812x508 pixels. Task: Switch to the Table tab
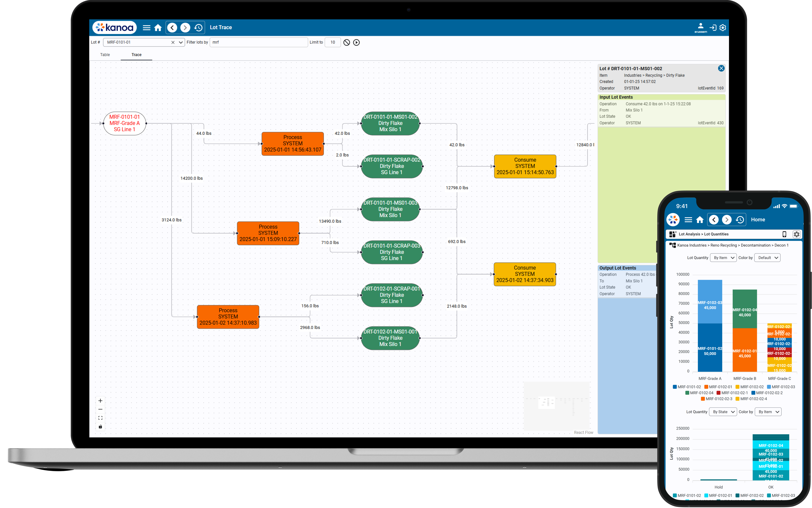[x=105, y=55]
